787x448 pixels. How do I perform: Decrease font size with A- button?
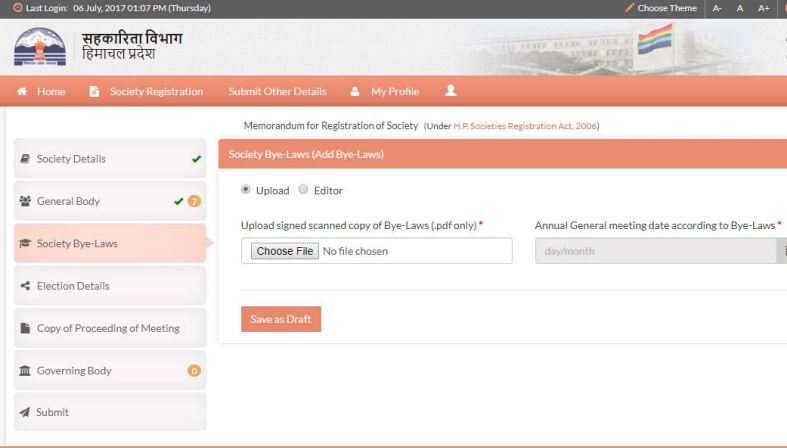click(717, 8)
